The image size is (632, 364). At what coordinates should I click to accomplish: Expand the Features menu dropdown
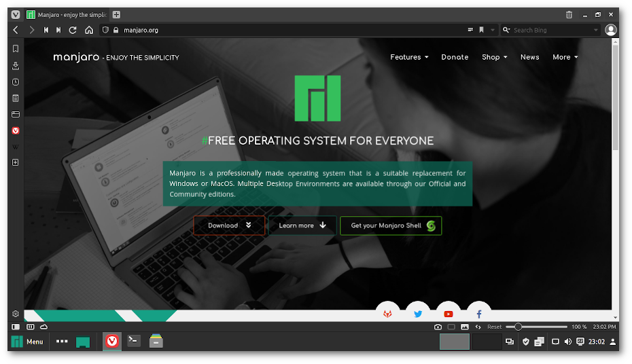[x=409, y=57]
